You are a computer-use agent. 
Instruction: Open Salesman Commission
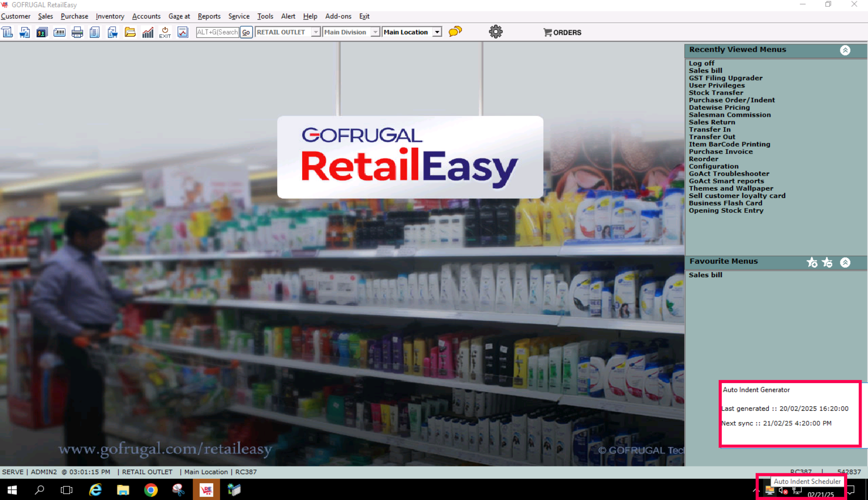730,115
